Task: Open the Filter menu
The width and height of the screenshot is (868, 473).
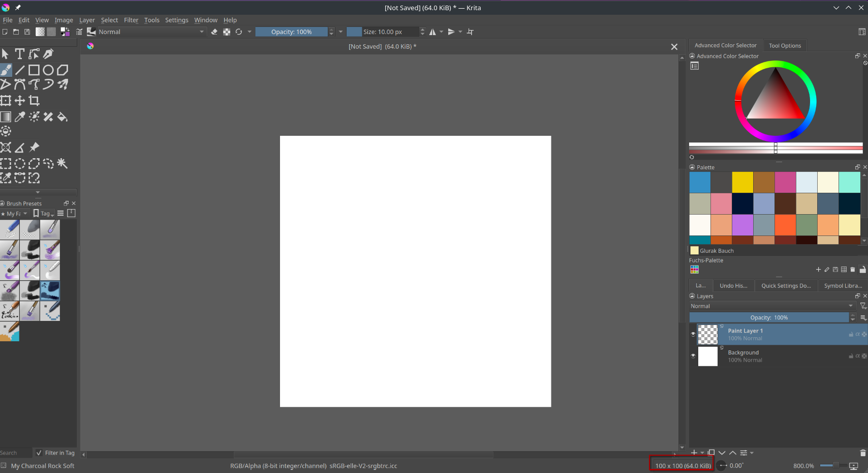Action: 131,20
